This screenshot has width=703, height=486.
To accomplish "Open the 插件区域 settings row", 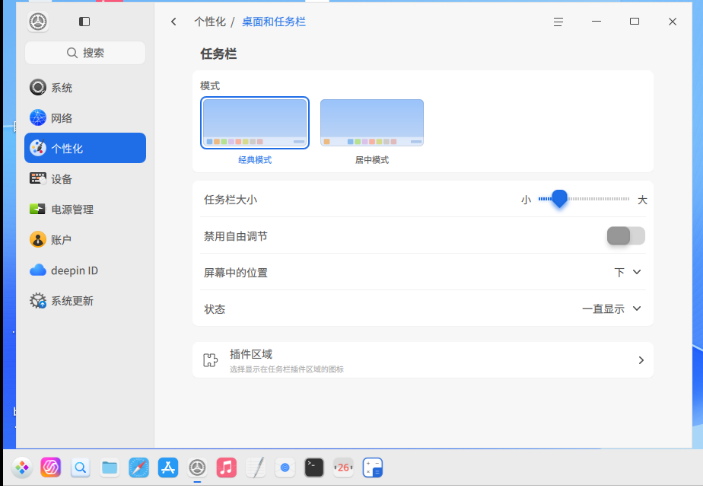I will point(423,360).
